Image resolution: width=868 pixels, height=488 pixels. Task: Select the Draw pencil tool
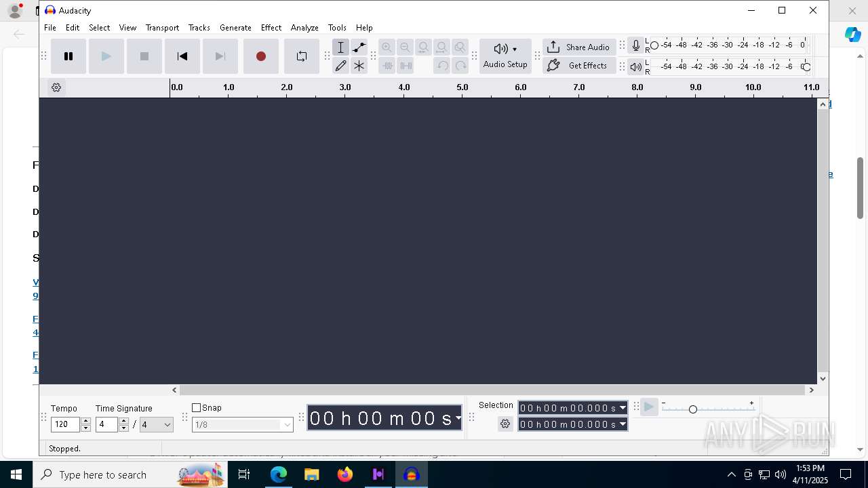coord(341,66)
